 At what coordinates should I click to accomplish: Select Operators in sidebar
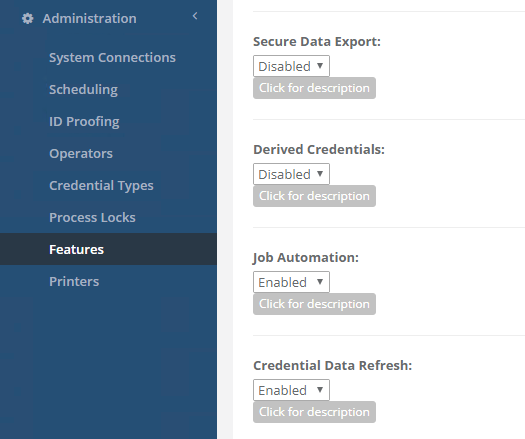(81, 153)
